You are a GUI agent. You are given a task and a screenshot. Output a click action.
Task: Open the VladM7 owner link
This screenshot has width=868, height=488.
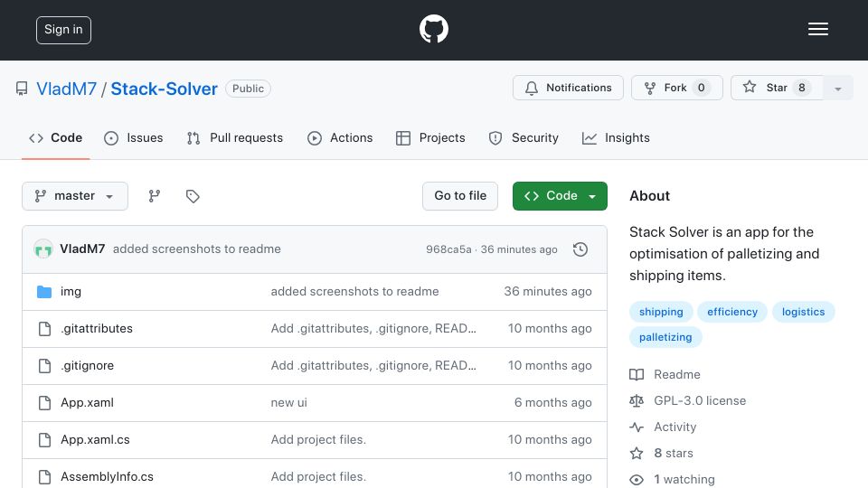[66, 89]
